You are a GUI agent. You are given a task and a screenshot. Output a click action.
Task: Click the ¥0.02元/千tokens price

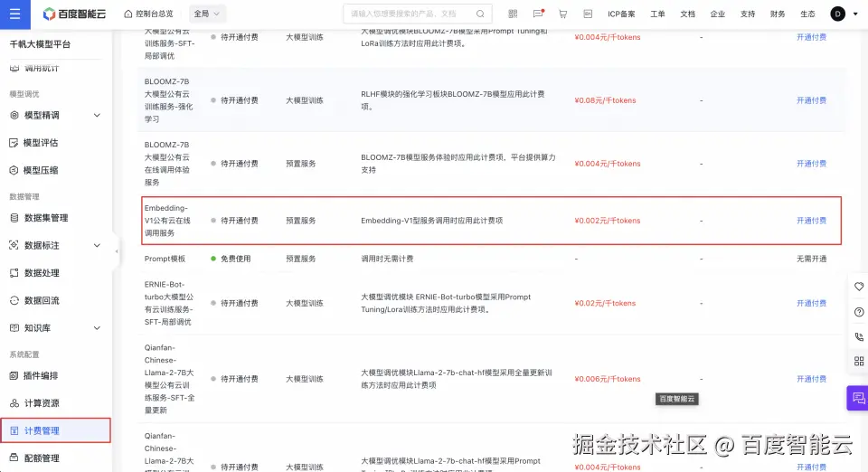coord(605,303)
